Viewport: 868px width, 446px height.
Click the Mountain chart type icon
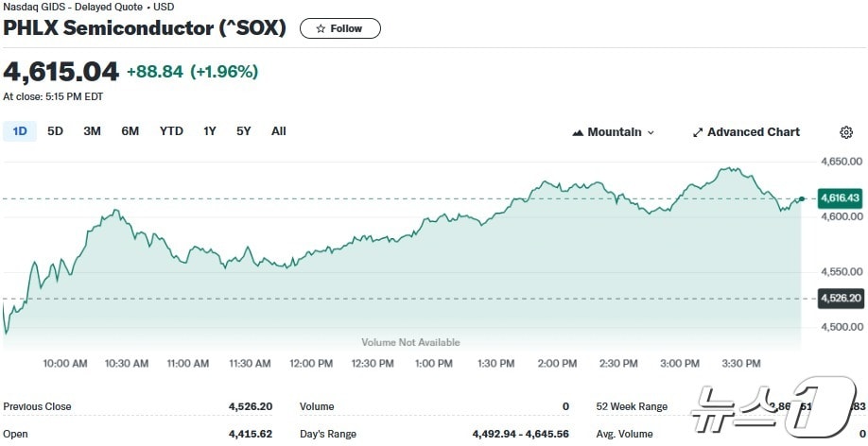tap(578, 132)
